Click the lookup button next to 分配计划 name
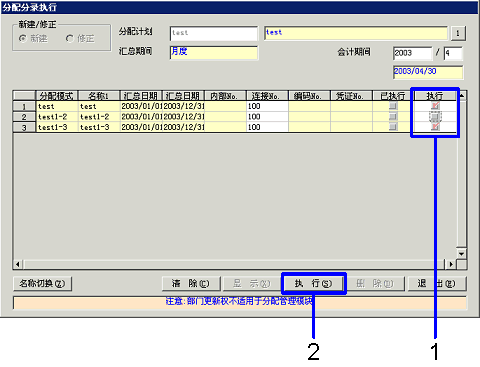The image size is (480, 367). (x=458, y=33)
